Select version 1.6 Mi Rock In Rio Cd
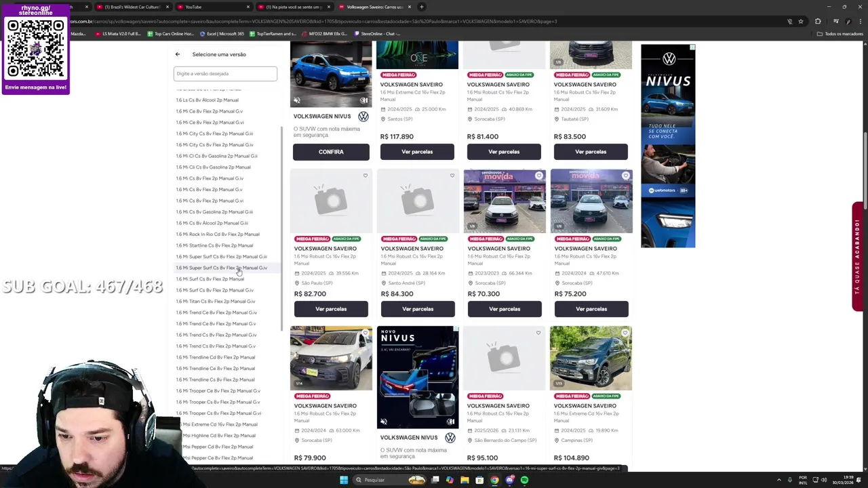Screen dimensions: 868x488 click(218, 235)
